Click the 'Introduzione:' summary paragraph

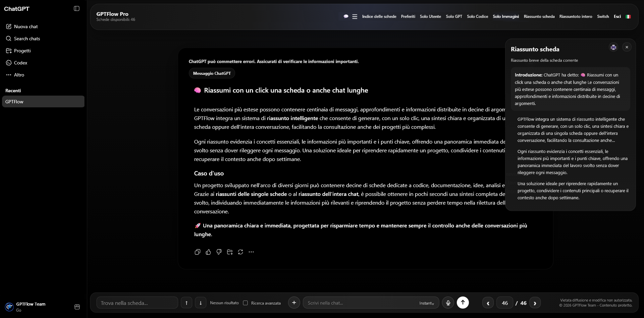pos(570,89)
